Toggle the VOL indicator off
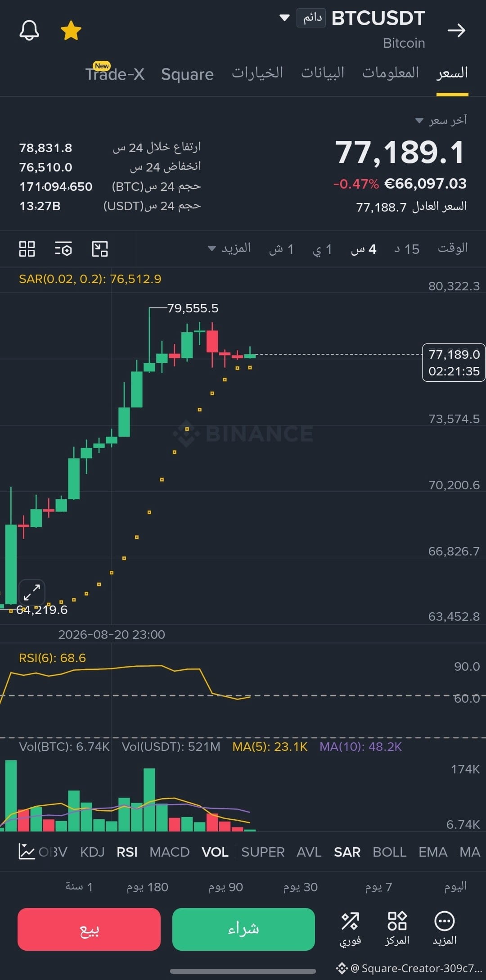 click(x=215, y=852)
